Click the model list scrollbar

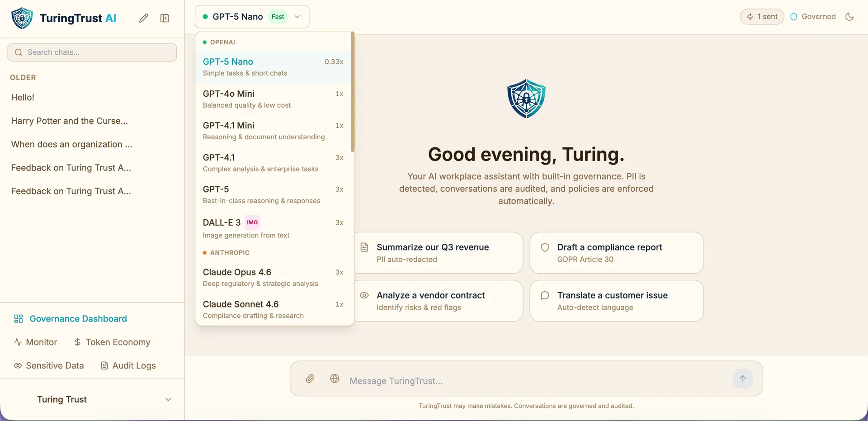click(353, 92)
